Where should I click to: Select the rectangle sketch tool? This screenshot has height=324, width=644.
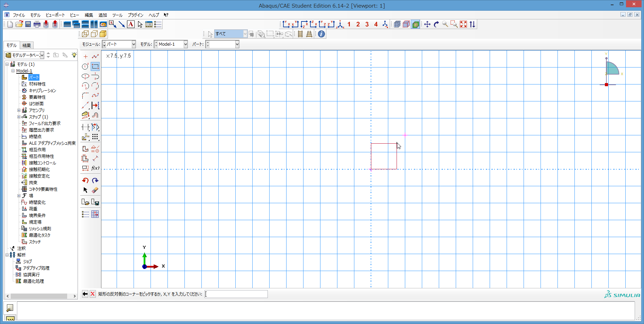pos(95,66)
